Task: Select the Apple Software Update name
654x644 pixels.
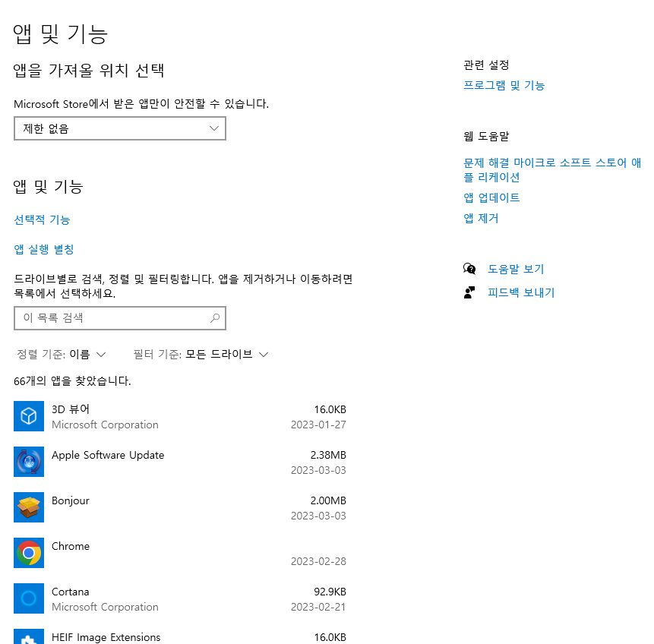Action: coord(108,455)
